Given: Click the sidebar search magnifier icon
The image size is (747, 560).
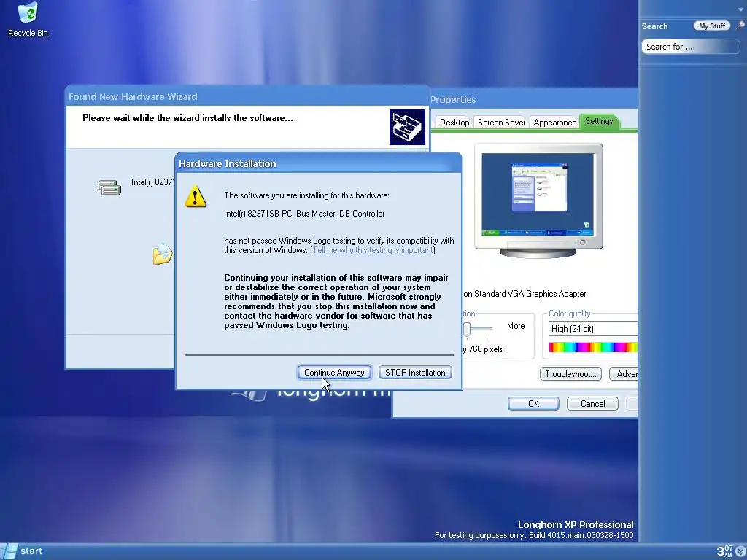Looking at the screenshot, I should pos(740,26).
